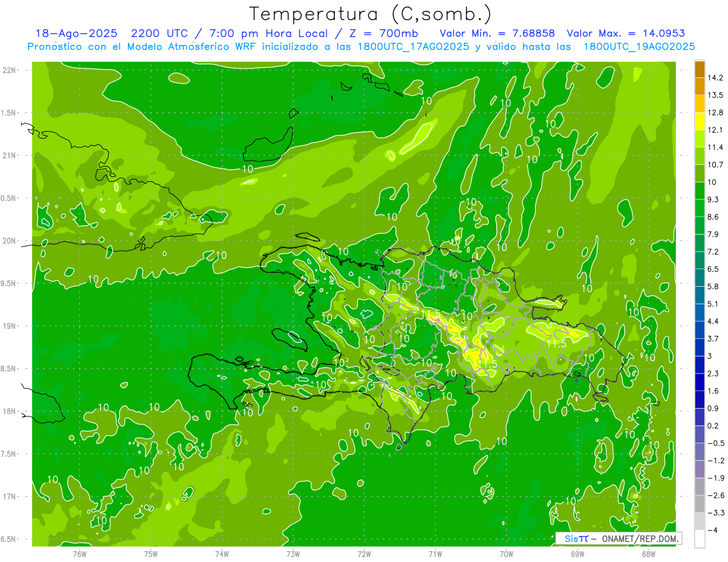The height and width of the screenshot is (562, 728).
Task: Click the "0.2" colorbar value
Action: pos(713,426)
